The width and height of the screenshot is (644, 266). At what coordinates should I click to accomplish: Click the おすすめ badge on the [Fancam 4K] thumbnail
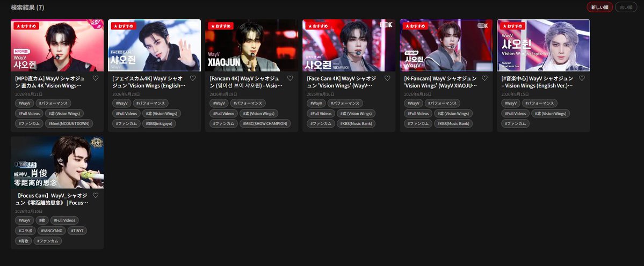tap(221, 26)
